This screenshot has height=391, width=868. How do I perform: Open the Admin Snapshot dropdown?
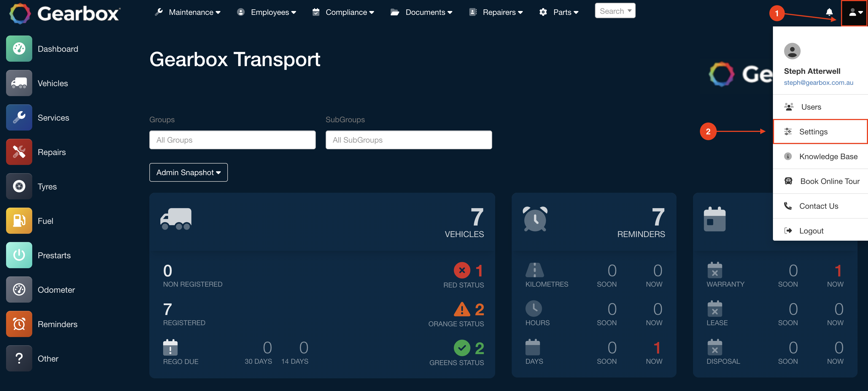(x=188, y=172)
